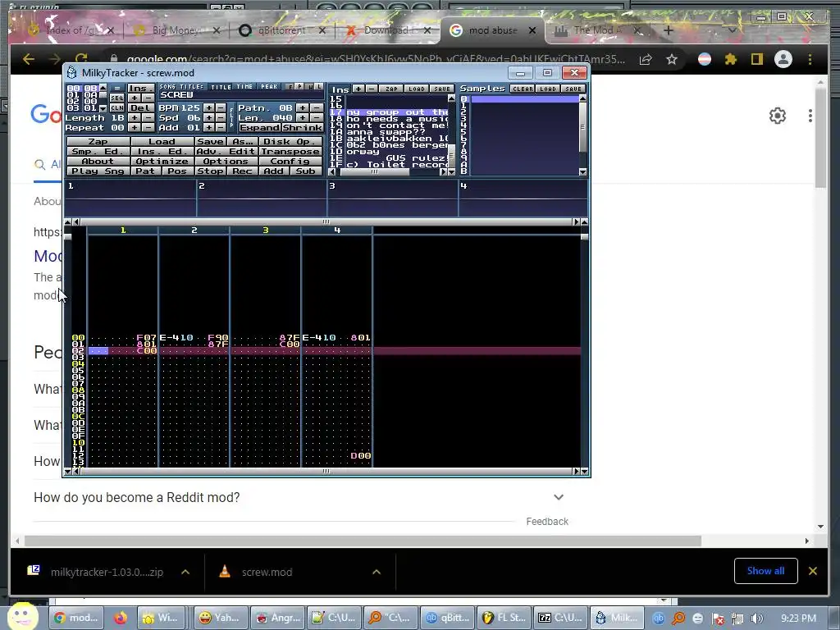Open Chrome extensions puzzle icon
This screenshot has width=840, height=630.
pyautogui.click(x=731, y=59)
